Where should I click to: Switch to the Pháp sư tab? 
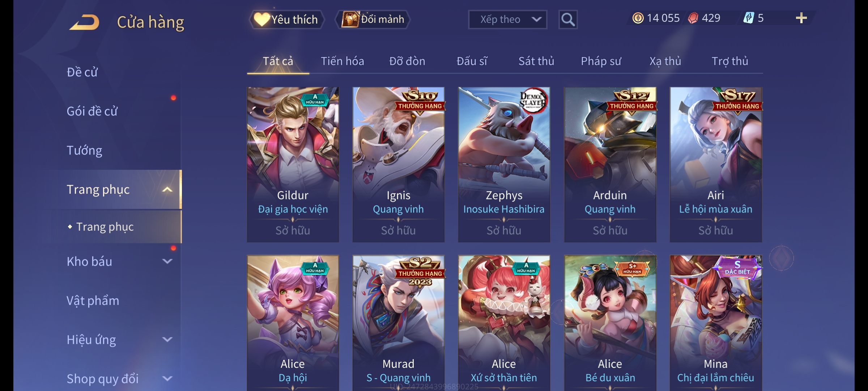601,61
